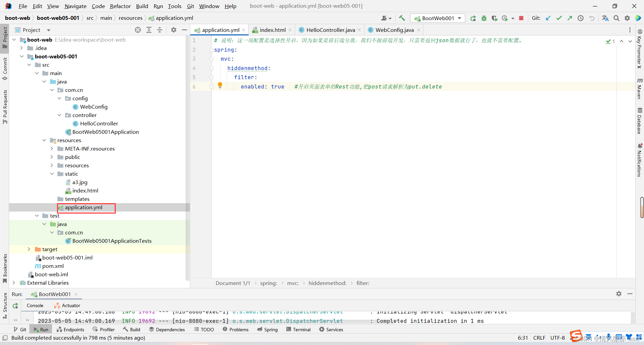Screen dimensions: 644x345
Task: Expand the target folder
Action: 29,249
